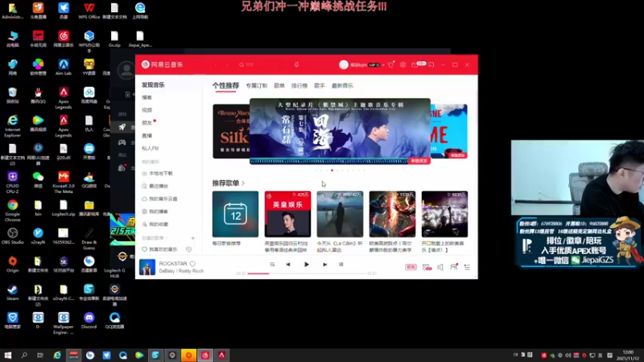The height and width of the screenshot is (362, 644).
Task: Open the center 回海 banner
Action: click(340, 131)
